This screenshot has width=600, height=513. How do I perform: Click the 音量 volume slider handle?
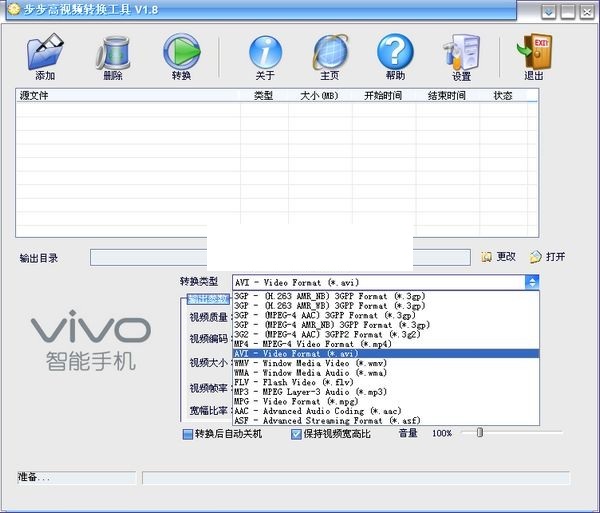coord(480,432)
